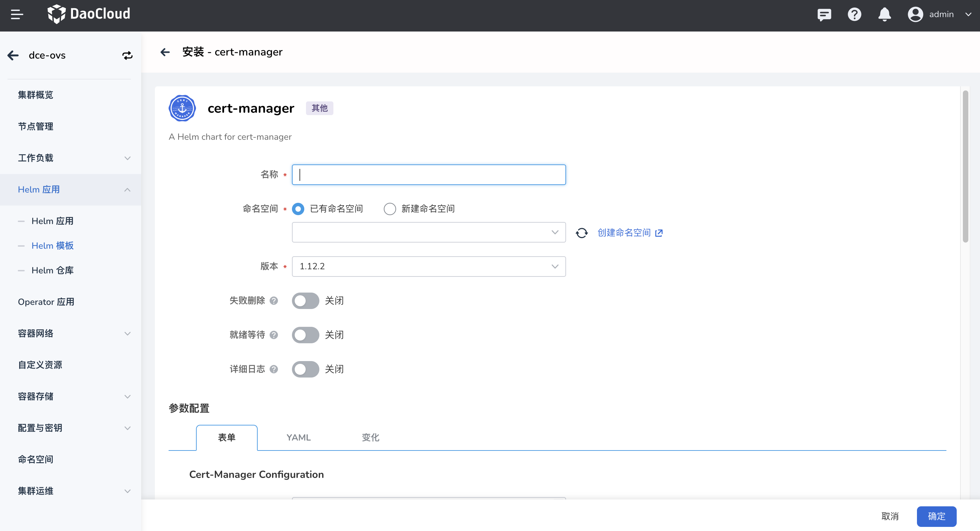
Task: Refresh the namespace list icon
Action: tap(582, 233)
